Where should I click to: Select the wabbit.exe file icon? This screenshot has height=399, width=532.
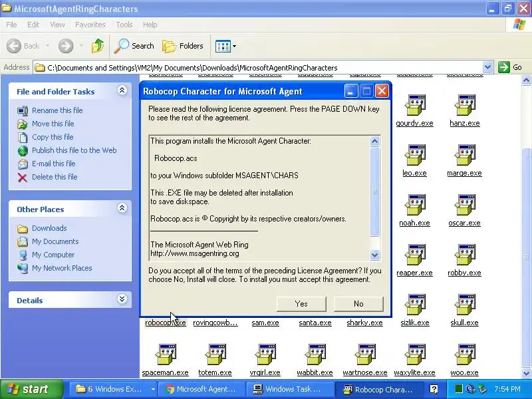[315, 355]
